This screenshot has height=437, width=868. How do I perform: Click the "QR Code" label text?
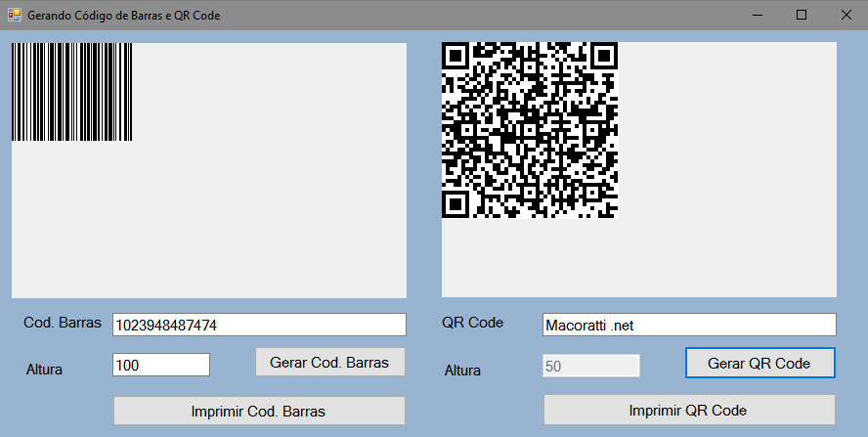point(472,323)
